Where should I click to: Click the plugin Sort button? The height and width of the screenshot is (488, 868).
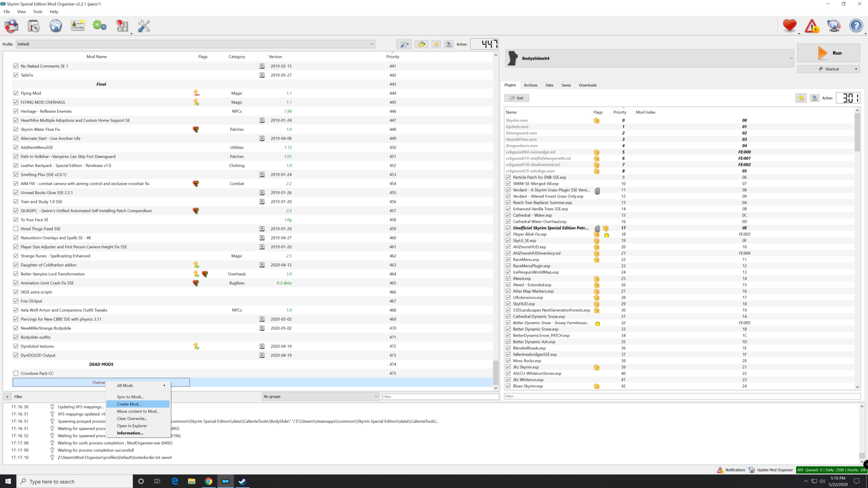516,98
